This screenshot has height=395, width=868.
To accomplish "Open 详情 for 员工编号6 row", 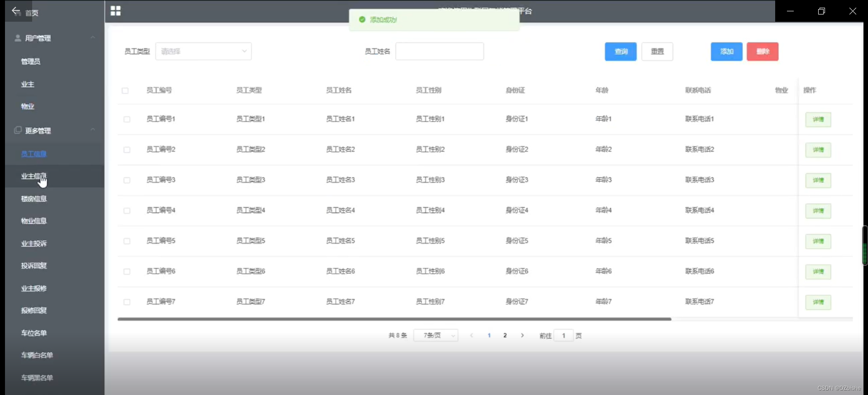I will (818, 271).
